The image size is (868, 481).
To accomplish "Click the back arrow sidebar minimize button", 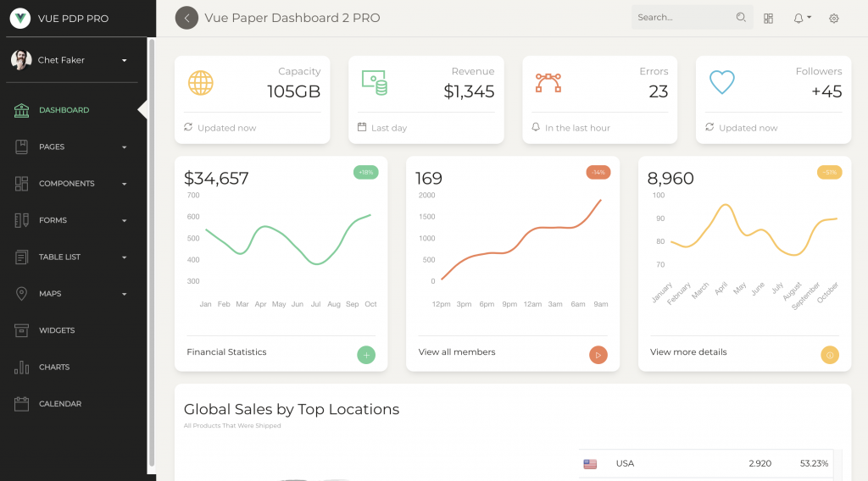I will point(186,18).
